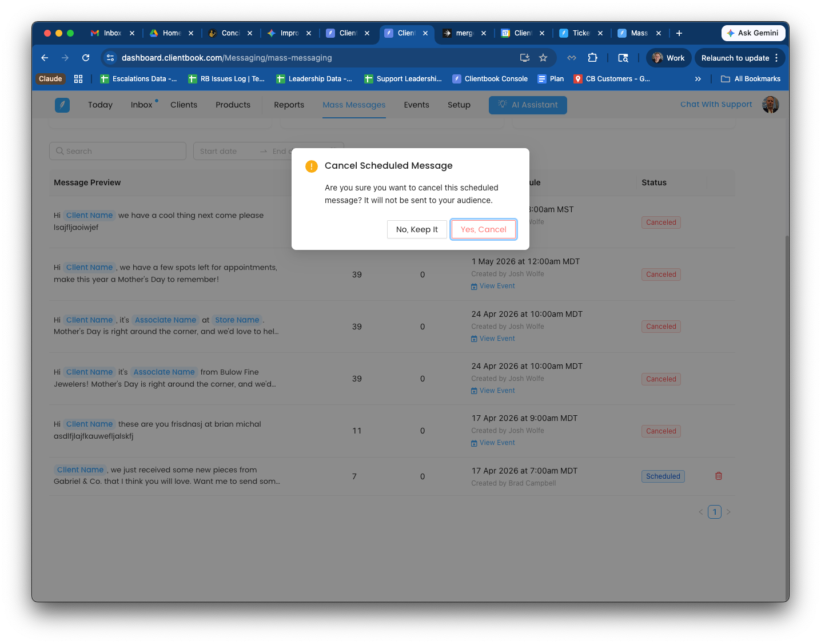
Task: Open the Events section
Action: (x=416, y=105)
